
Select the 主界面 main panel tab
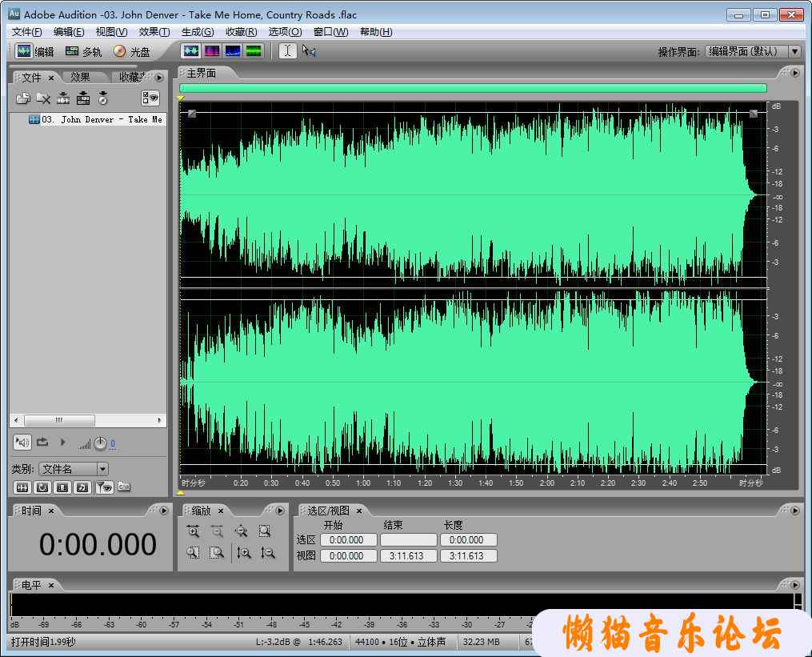(202, 74)
